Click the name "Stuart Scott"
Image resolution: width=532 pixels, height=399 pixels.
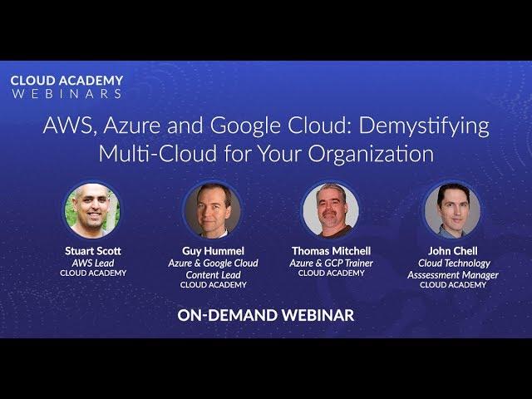(93, 251)
